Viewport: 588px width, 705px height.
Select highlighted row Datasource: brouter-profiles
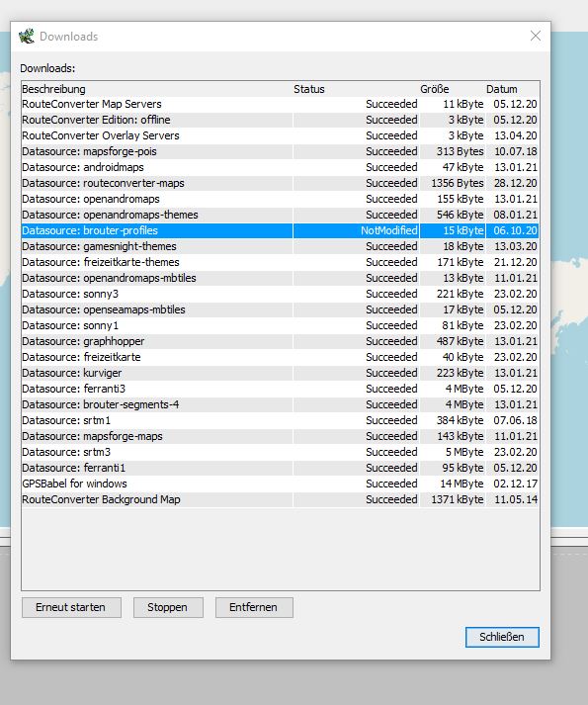pyautogui.click(x=280, y=230)
